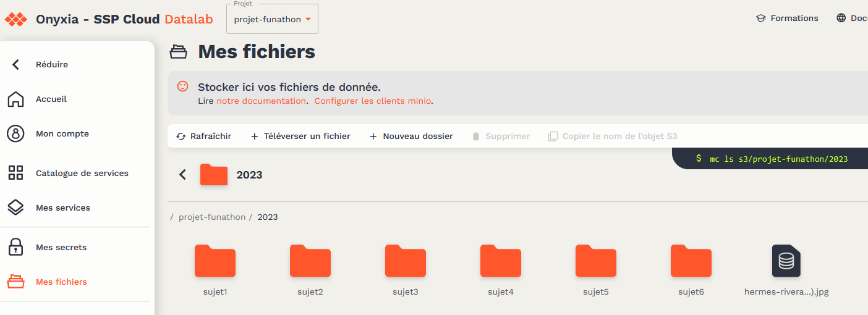Click the Onyxia logo icon
This screenshot has width=868, height=315.
click(16, 19)
